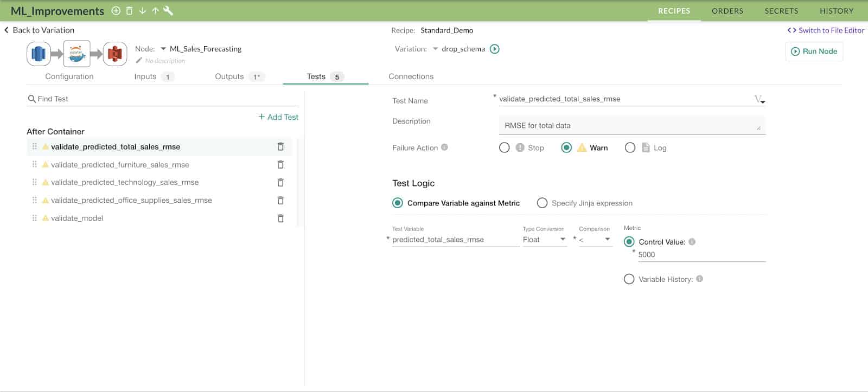Delete the validate_predicted_furniture_sales_rmse test
Viewport: 868px width, 392px height.
point(280,165)
